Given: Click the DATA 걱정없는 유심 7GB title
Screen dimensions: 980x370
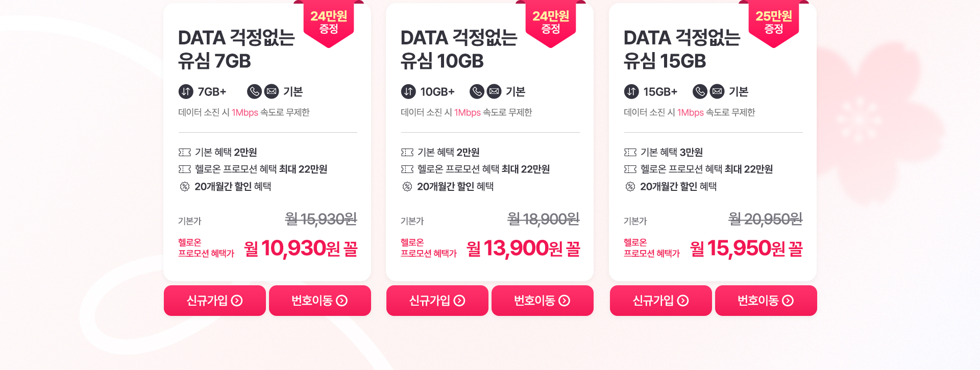Looking at the screenshot, I should coord(236,50).
